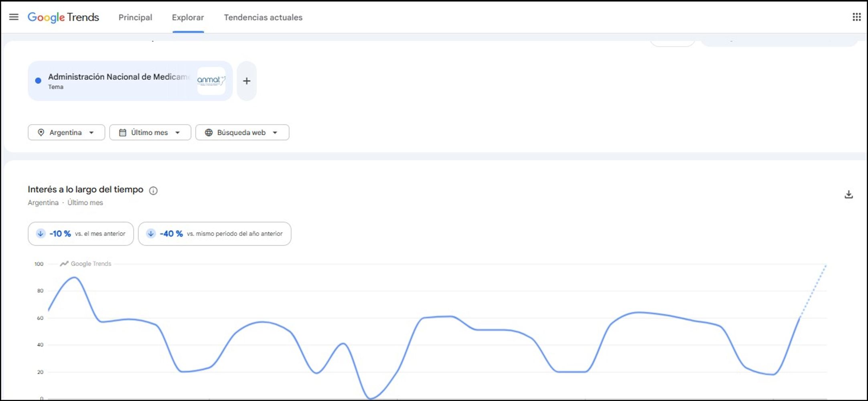The image size is (868, 401).
Task: Click the "Argentina · Último mes" subtitle
Action: point(65,203)
